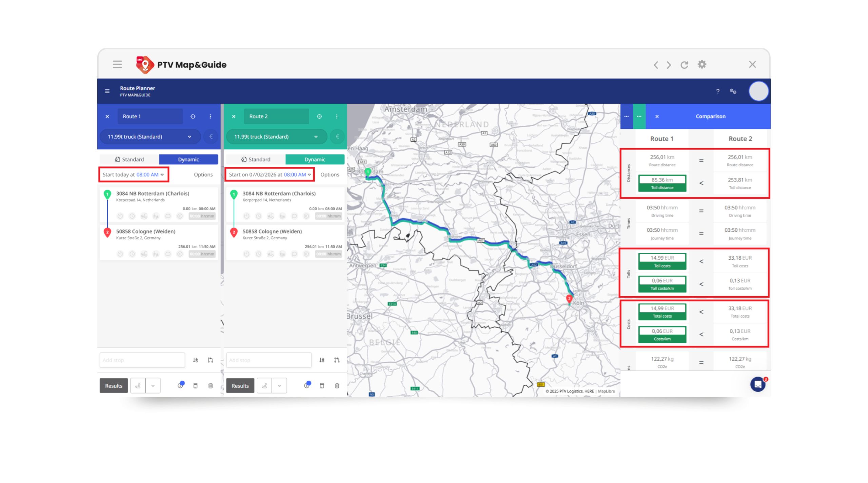The height and width of the screenshot is (483, 868).
Task: Toggle euro cost icon on Route 1 Cologne stop
Action: (180, 254)
